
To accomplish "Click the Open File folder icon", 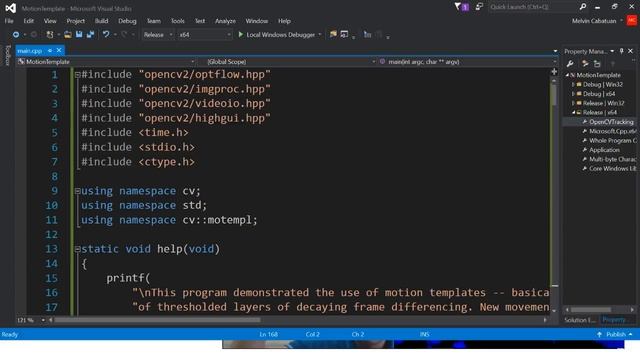I will (68, 35).
